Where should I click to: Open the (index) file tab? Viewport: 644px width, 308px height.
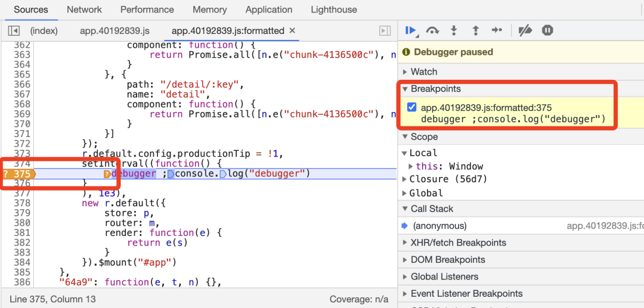44,31
